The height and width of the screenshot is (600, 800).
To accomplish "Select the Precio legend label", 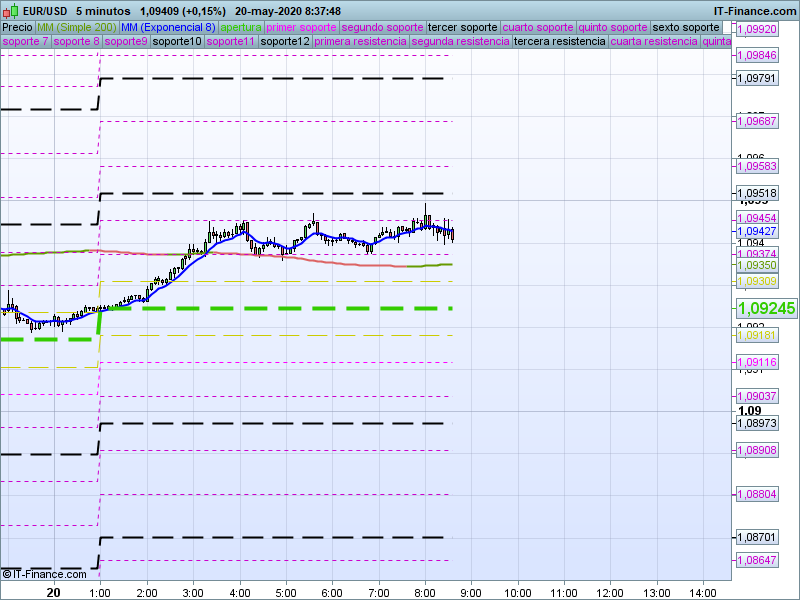I will point(17,27).
